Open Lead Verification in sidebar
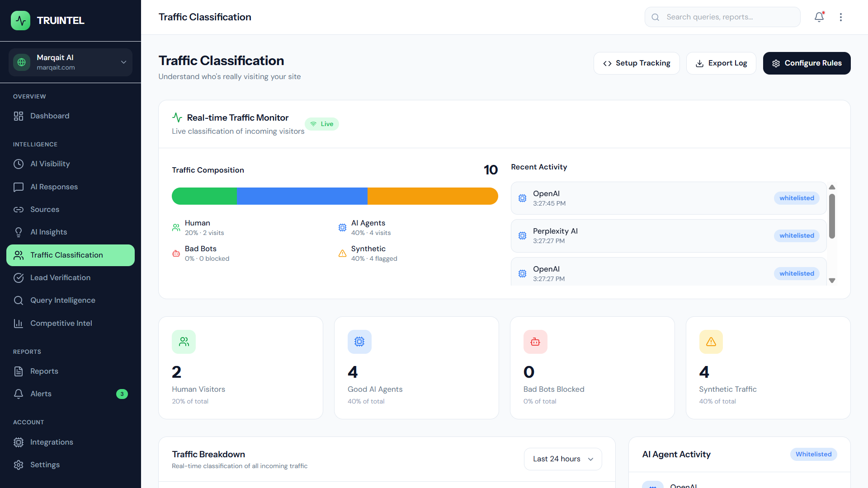Screen dimensions: 868x488 60,277
